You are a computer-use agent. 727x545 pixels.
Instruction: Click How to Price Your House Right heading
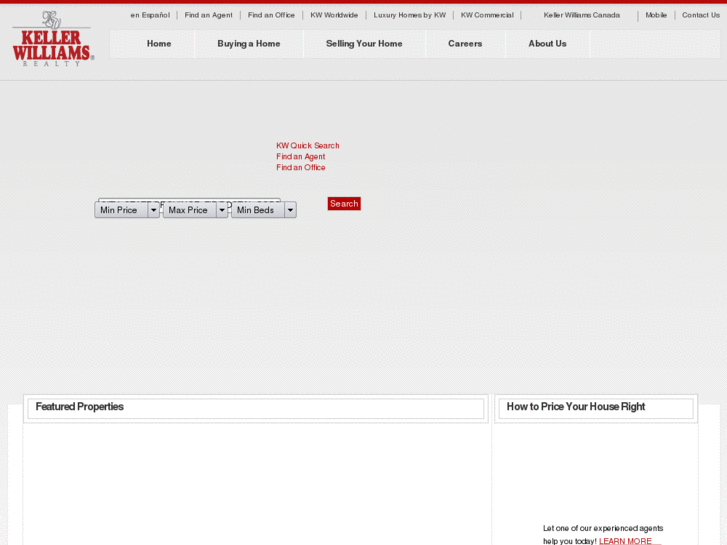pos(575,407)
